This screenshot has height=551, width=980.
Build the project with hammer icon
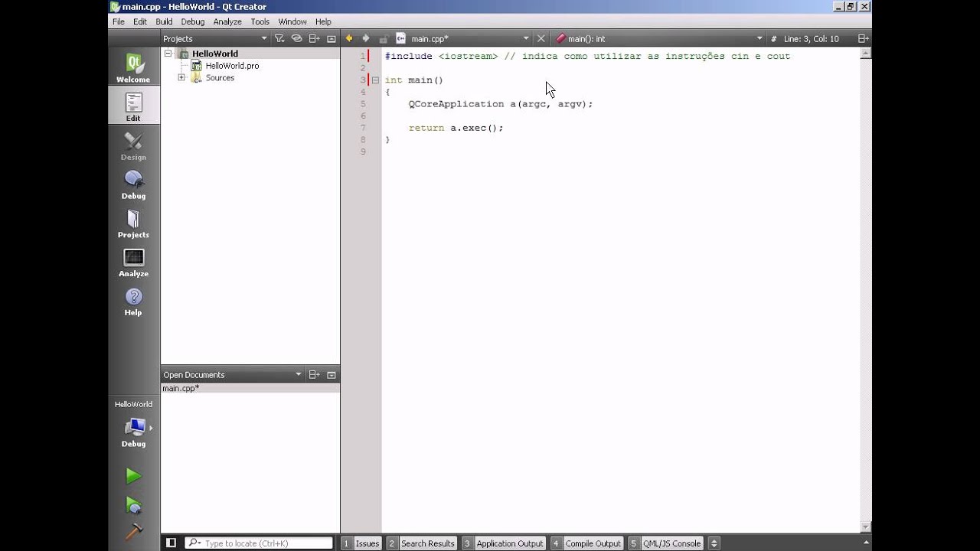[x=133, y=531]
